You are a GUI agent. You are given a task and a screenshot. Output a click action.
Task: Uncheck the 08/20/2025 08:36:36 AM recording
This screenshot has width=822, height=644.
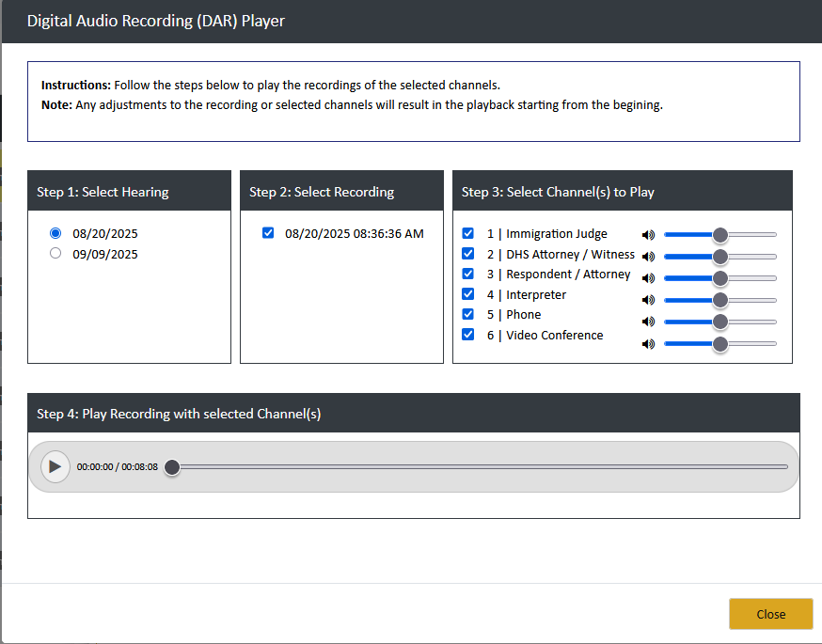coord(268,232)
